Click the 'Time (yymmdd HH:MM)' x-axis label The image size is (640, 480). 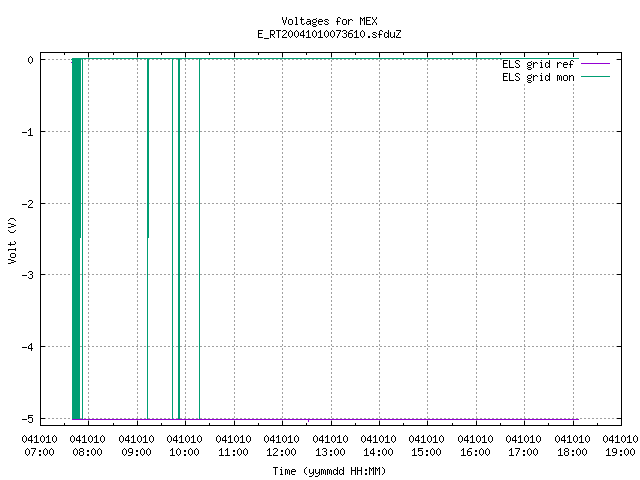pyautogui.click(x=329, y=471)
